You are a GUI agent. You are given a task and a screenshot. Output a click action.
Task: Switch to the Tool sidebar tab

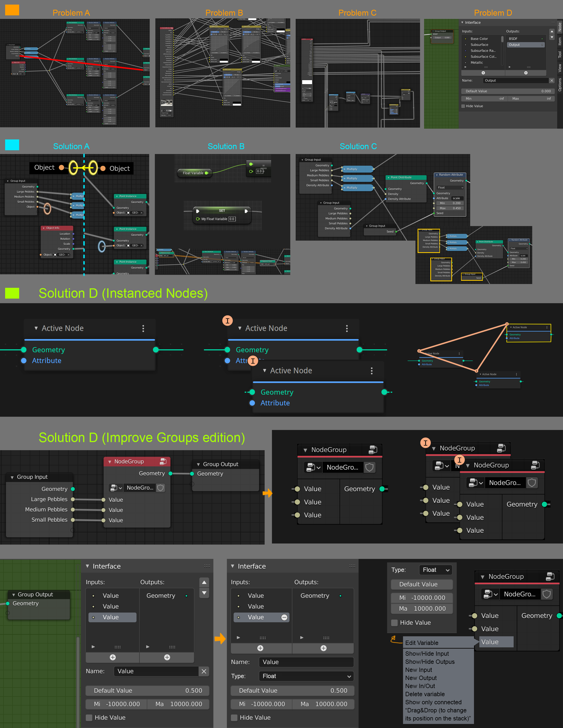(560, 55)
